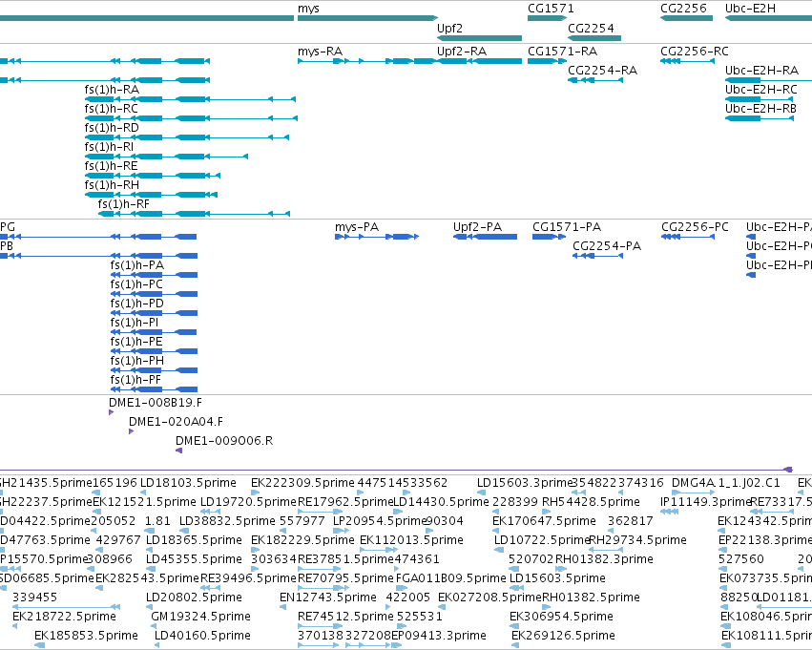This screenshot has width=812, height=650.
Task: Select the mys gene bar
Action: point(367,18)
